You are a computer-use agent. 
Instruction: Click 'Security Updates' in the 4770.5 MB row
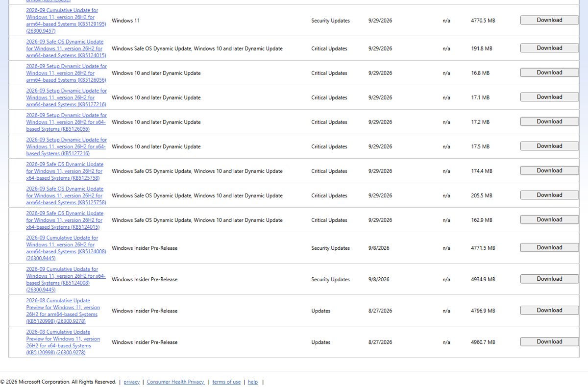331,21
